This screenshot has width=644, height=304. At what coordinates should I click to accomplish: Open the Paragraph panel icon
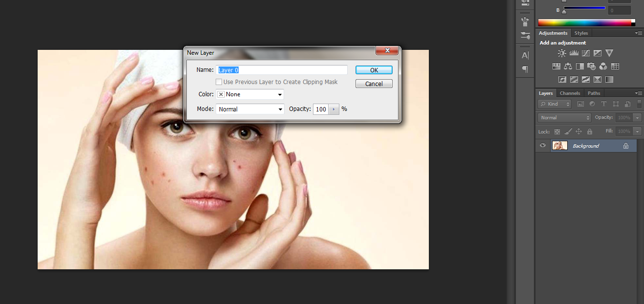[x=525, y=69]
